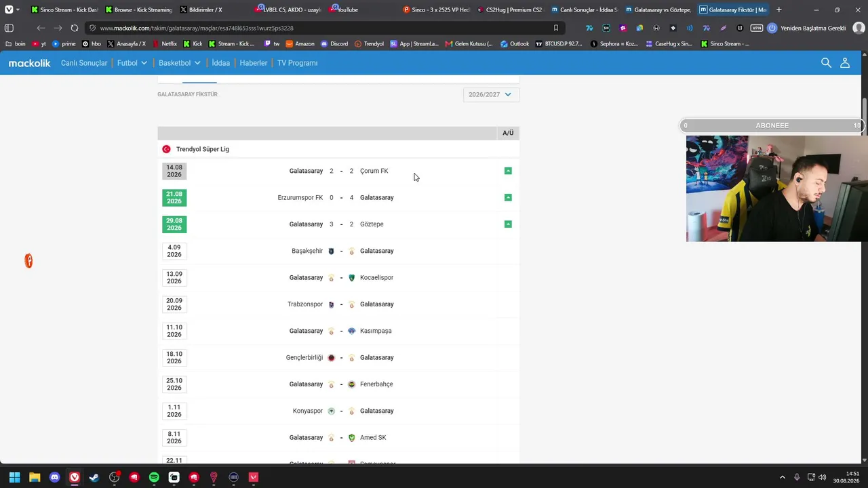Click the page's vertical scrollbar thumb

click(865, 117)
